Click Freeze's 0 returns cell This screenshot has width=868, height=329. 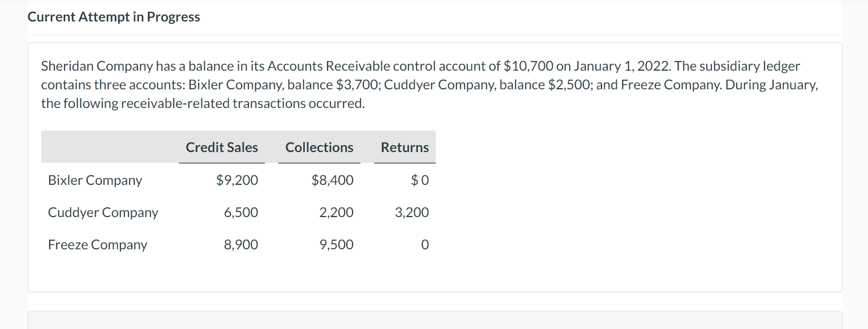(425, 245)
